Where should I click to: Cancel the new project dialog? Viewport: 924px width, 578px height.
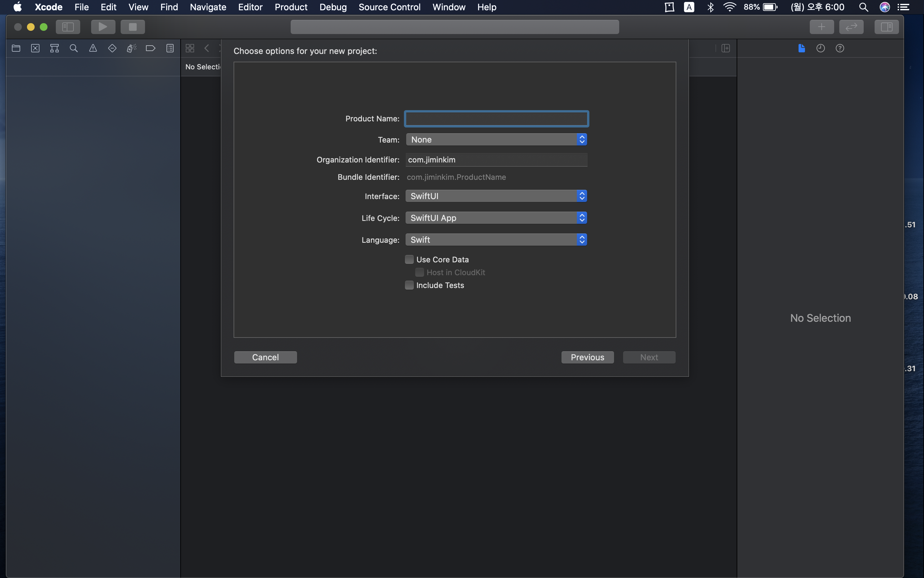[265, 357]
